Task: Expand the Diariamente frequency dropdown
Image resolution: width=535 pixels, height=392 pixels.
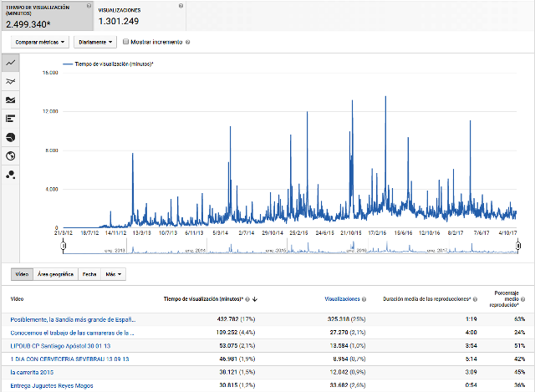Action: pyautogui.click(x=94, y=41)
